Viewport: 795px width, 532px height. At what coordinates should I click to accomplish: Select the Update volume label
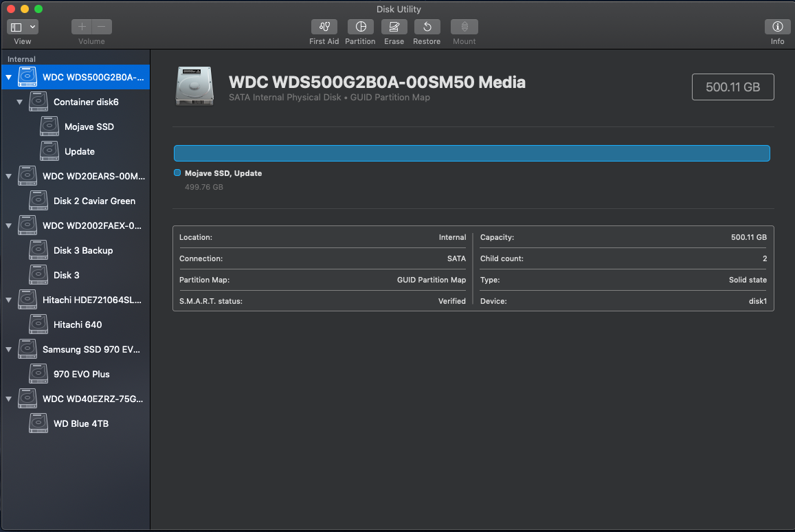(80, 152)
